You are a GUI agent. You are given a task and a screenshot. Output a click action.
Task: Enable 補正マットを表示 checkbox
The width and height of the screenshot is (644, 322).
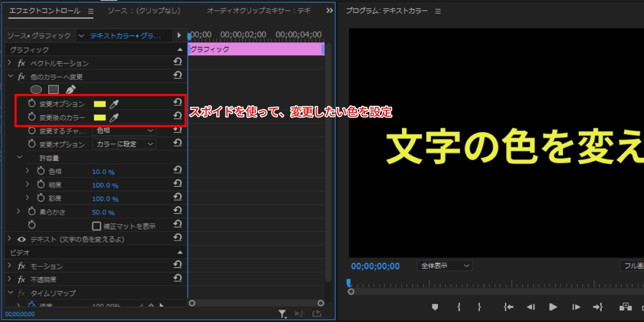point(97,226)
